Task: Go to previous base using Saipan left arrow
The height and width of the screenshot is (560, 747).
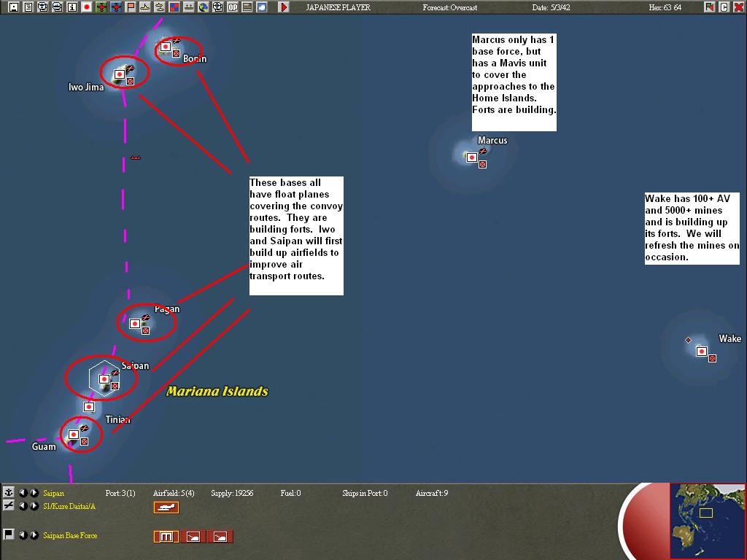Action: (x=23, y=492)
